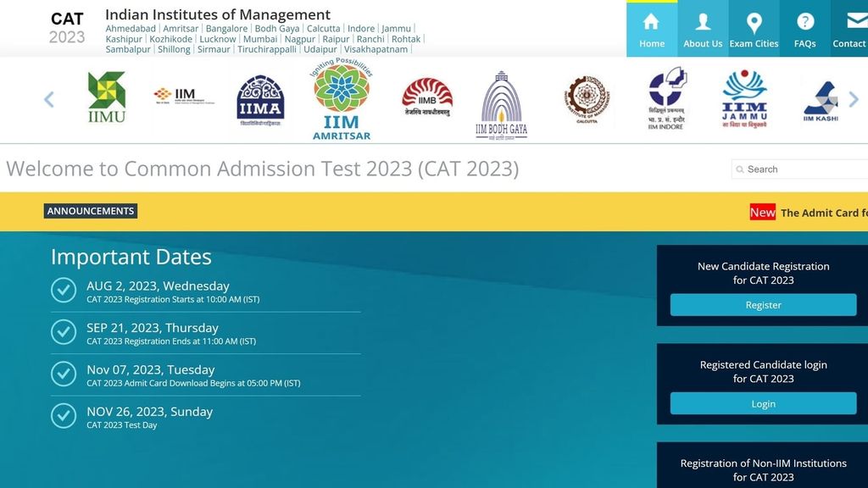Open the Raipur institute link
This screenshot has height=488, width=868.
coord(336,39)
